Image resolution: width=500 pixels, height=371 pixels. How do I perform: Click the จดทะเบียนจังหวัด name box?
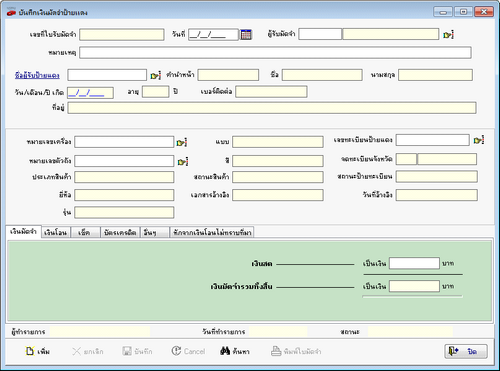447,159
